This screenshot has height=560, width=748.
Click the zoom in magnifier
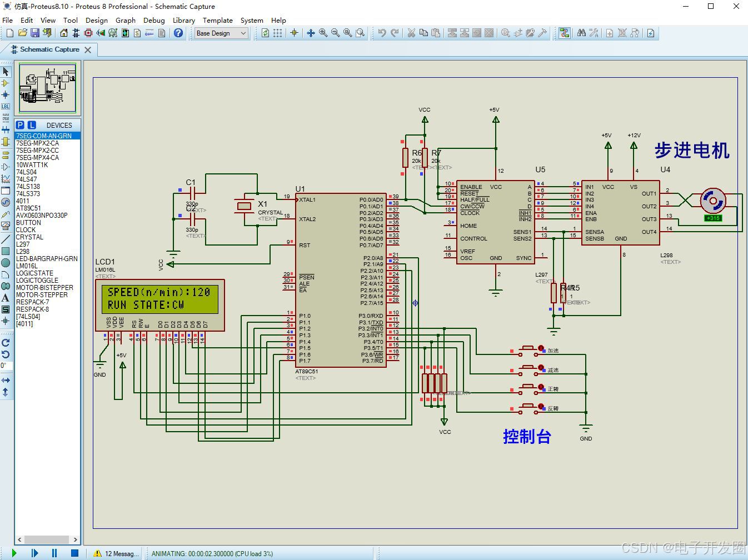point(323,33)
